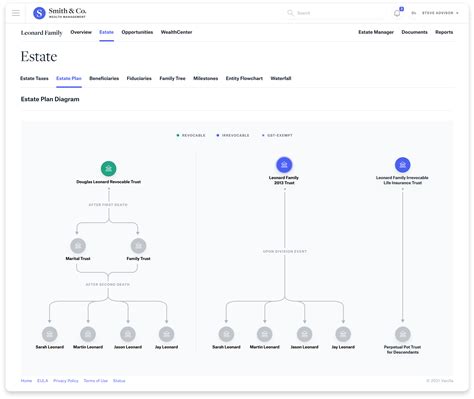Open the Home footer link
Viewport: 474px width, 399px height.
pos(26,381)
